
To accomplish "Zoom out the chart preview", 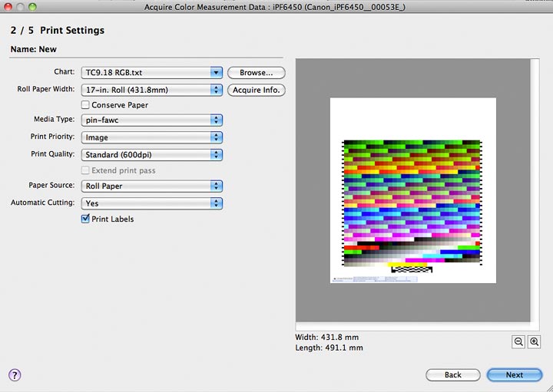I will tap(518, 341).
